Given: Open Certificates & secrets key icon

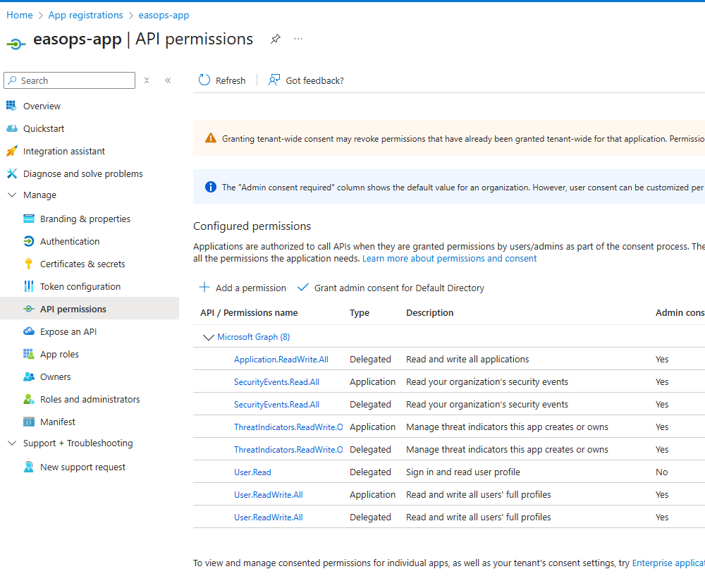Looking at the screenshot, I should [x=29, y=264].
